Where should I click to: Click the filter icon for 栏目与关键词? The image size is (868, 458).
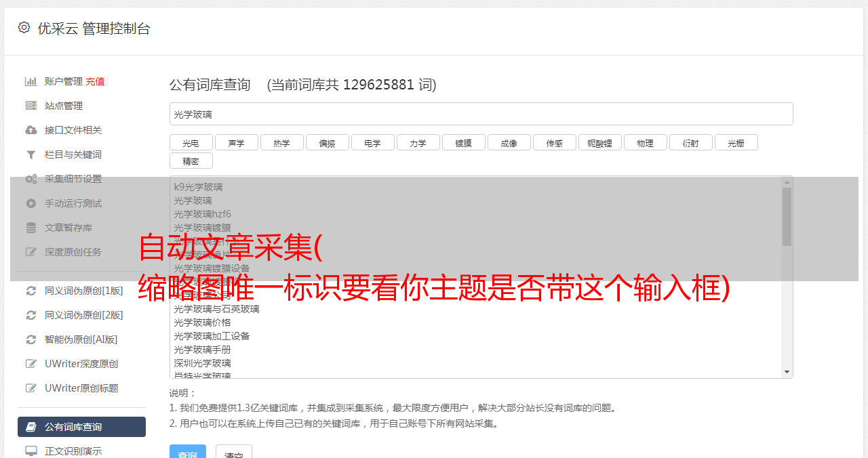coord(31,154)
